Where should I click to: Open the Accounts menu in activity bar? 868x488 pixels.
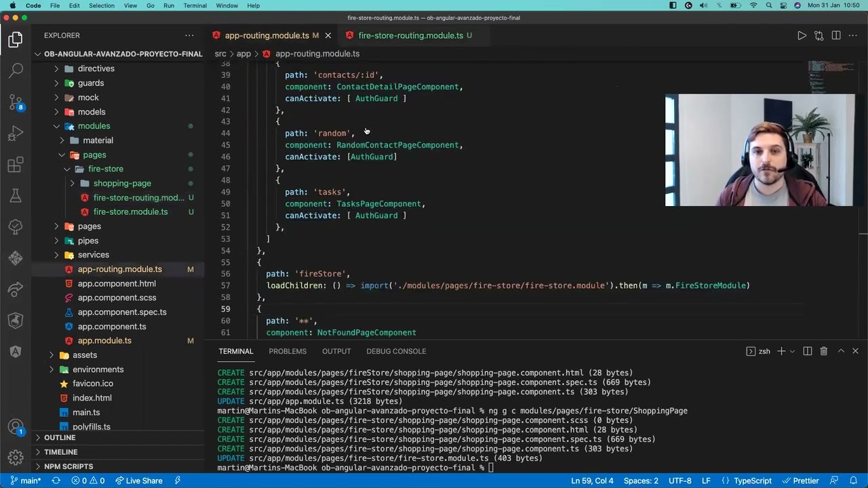click(x=16, y=428)
